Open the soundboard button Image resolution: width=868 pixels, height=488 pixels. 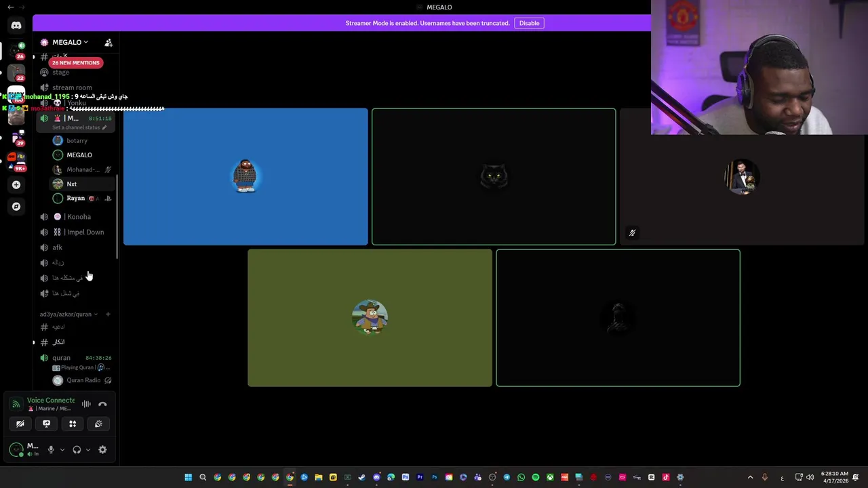tap(98, 424)
